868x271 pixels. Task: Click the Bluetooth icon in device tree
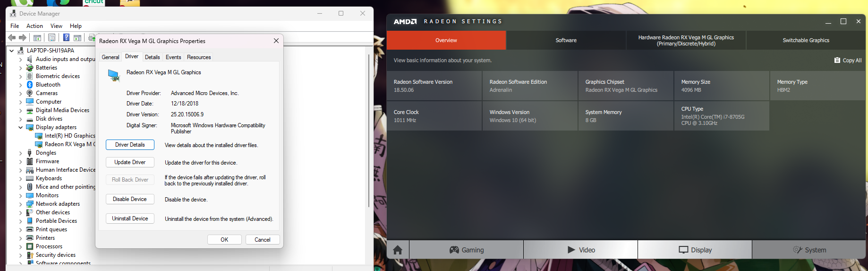[x=30, y=85]
